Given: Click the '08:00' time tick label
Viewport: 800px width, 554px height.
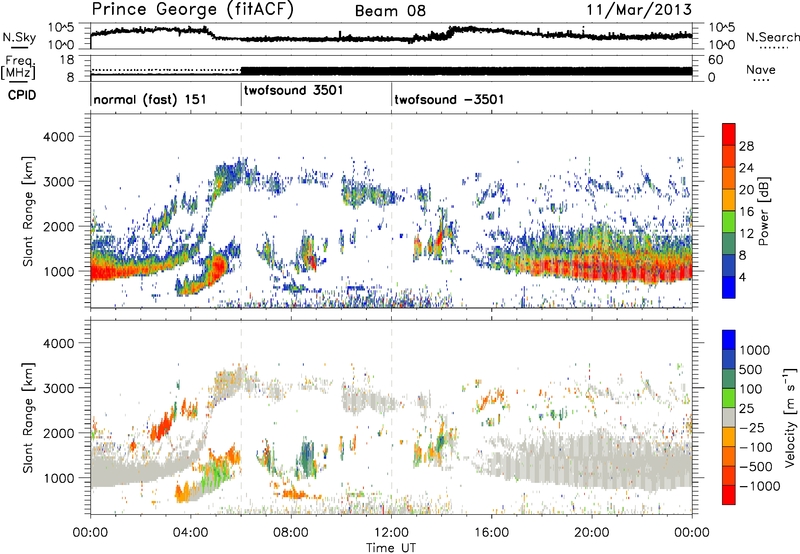Looking at the screenshot, I should click(291, 533).
